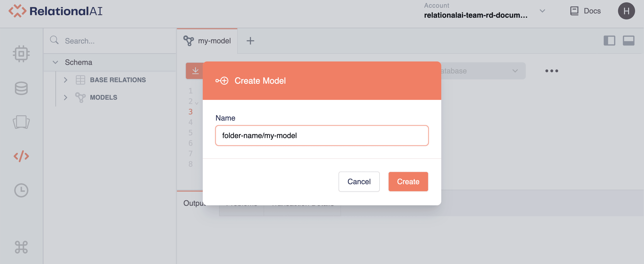Screen dimensions: 644x264
Task: Open the Engines chip icon in sidebar
Action: point(21,54)
